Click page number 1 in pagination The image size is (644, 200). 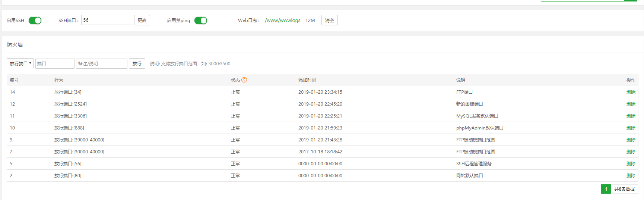(x=606, y=189)
